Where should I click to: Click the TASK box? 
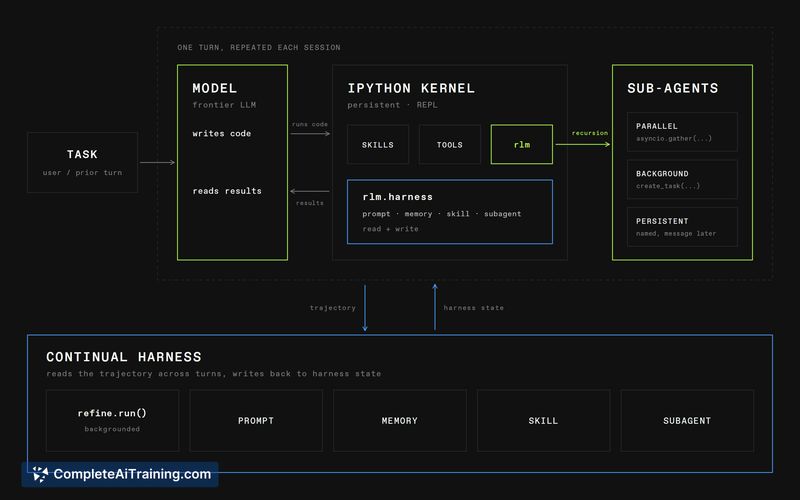[x=82, y=162]
